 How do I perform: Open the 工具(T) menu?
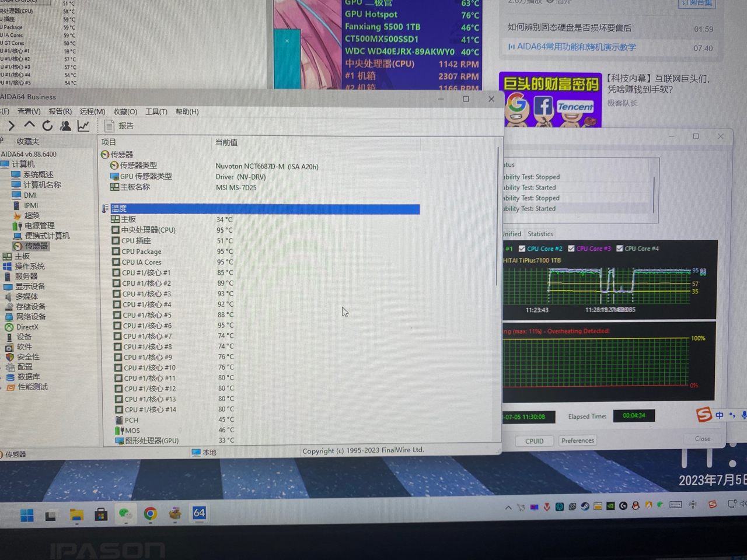(156, 111)
